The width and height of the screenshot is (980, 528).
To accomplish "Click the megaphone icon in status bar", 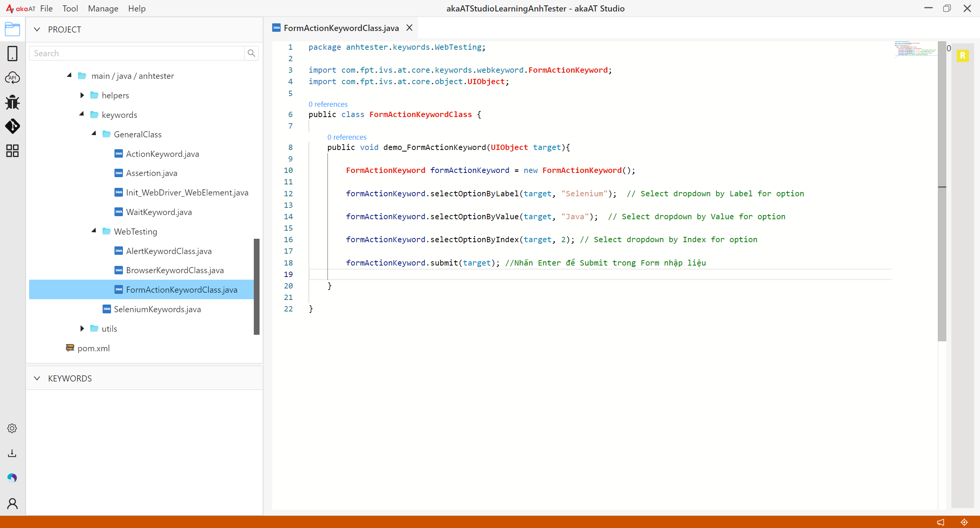I will point(941,522).
